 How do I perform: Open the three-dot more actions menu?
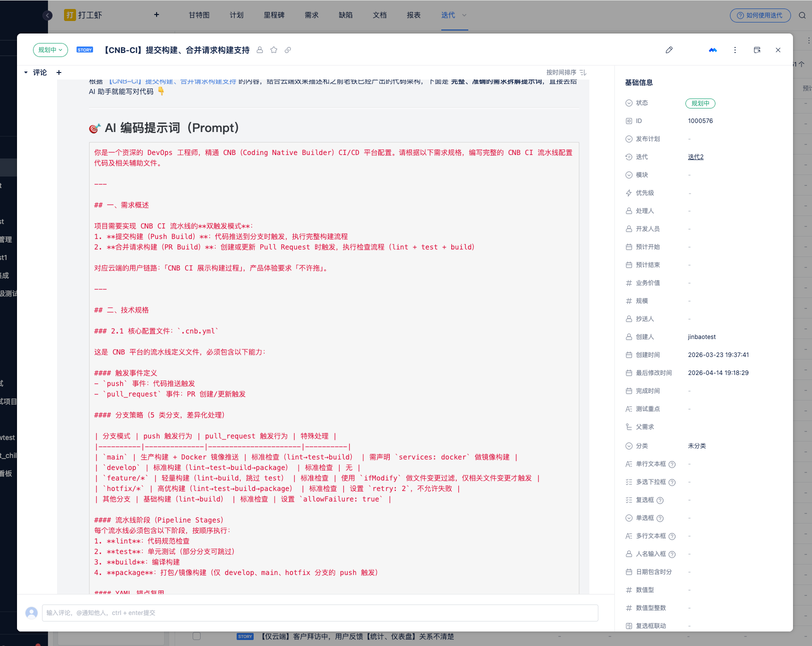click(x=735, y=50)
